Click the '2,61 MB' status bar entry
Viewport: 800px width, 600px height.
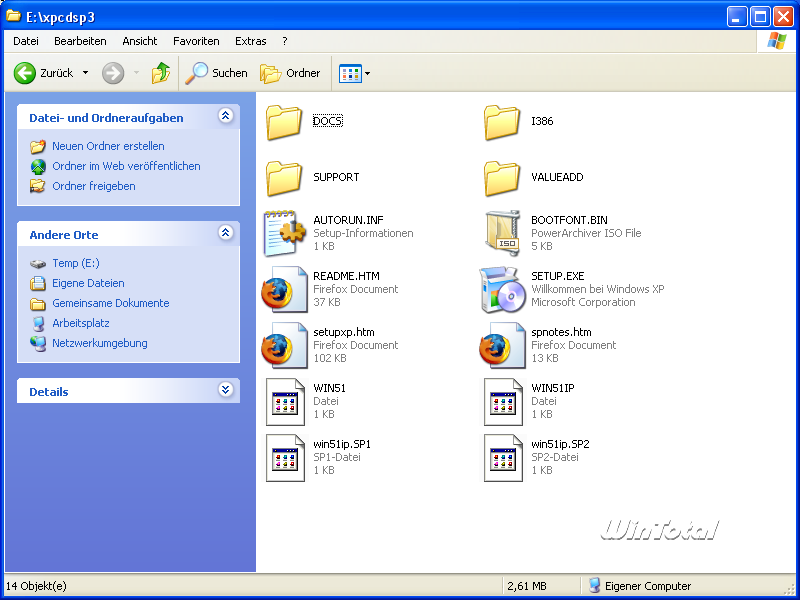(526, 586)
